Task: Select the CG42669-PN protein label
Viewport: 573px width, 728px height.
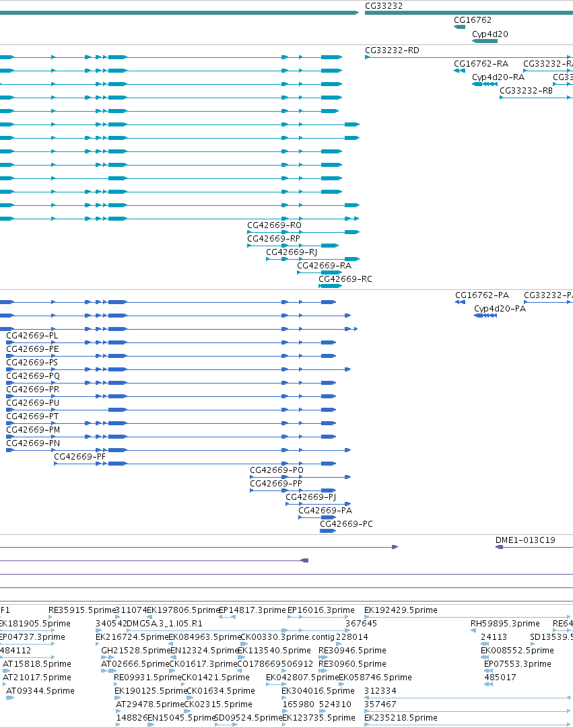Action: [33, 443]
